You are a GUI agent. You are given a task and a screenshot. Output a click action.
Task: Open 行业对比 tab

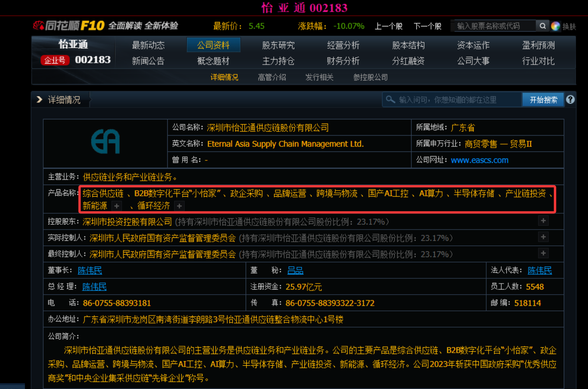(538, 61)
